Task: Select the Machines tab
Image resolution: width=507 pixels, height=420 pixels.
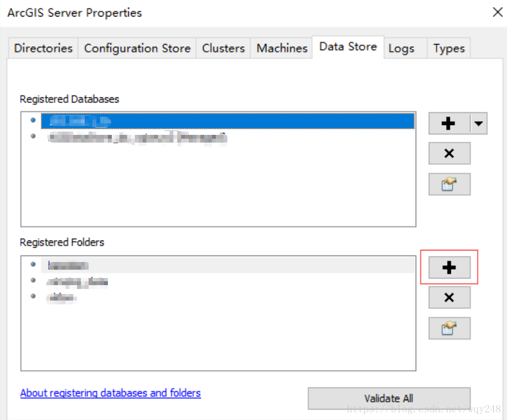Action: (282, 48)
